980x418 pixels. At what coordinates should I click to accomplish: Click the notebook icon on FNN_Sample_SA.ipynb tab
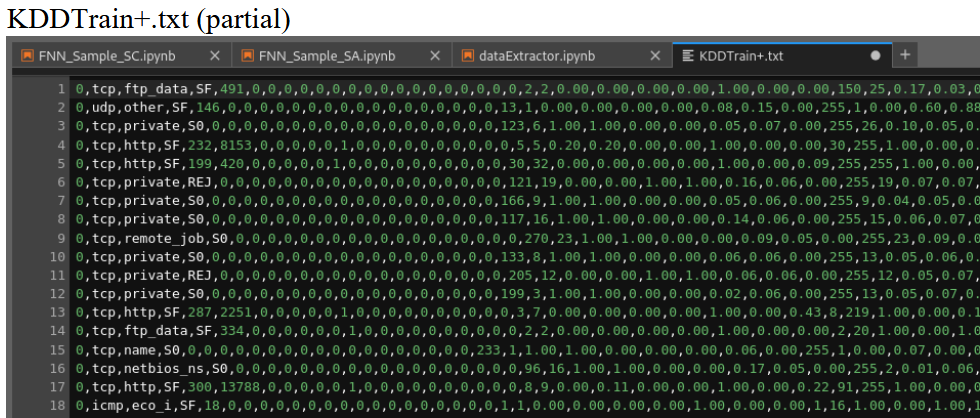tap(248, 56)
